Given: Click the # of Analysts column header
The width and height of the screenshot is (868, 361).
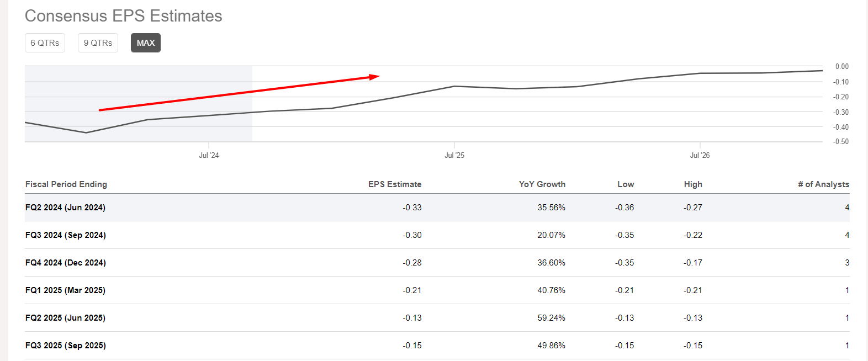Looking at the screenshot, I should [823, 184].
